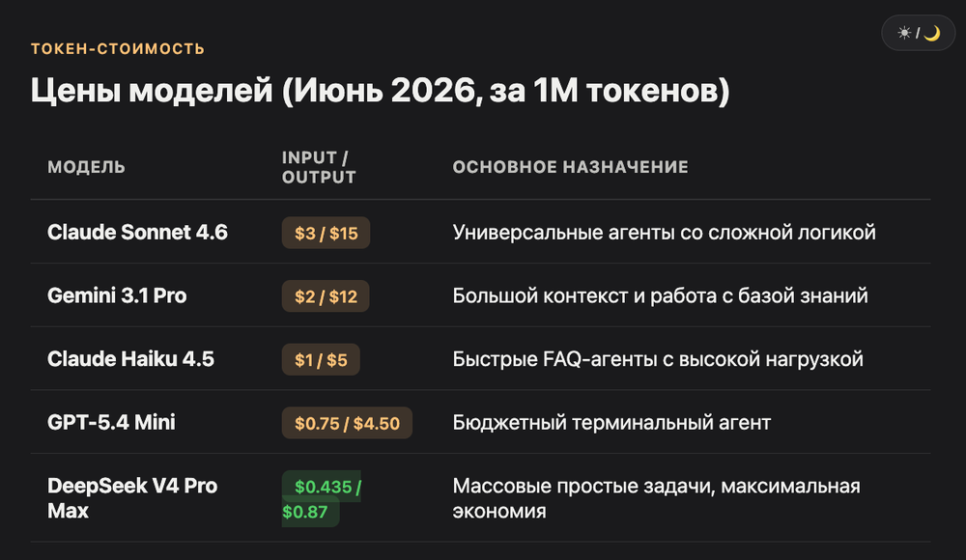Select the Claude Sonnet 4.6 model name
Viewport: 966px width, 560px height.
[x=137, y=233]
